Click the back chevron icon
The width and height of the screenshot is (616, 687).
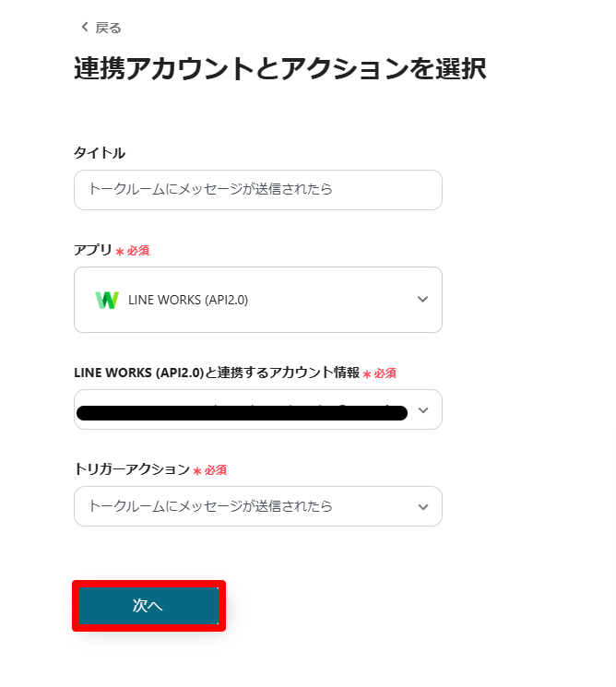pos(85,28)
